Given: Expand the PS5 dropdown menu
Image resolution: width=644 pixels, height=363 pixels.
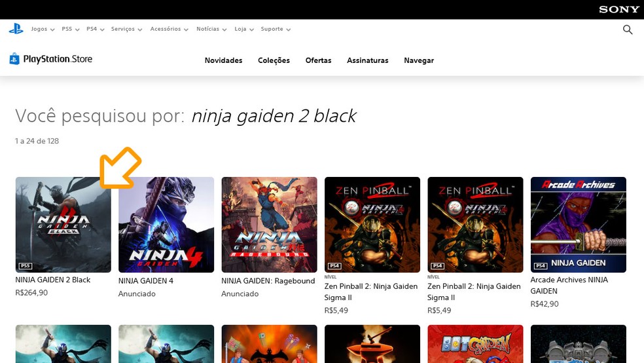Looking at the screenshot, I should [70, 29].
